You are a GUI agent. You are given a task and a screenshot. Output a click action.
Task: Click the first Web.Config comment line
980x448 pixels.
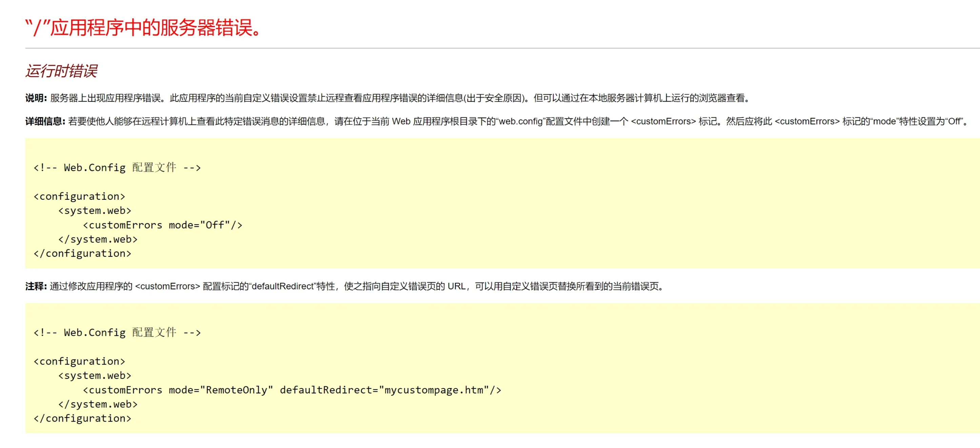pyautogui.click(x=117, y=168)
